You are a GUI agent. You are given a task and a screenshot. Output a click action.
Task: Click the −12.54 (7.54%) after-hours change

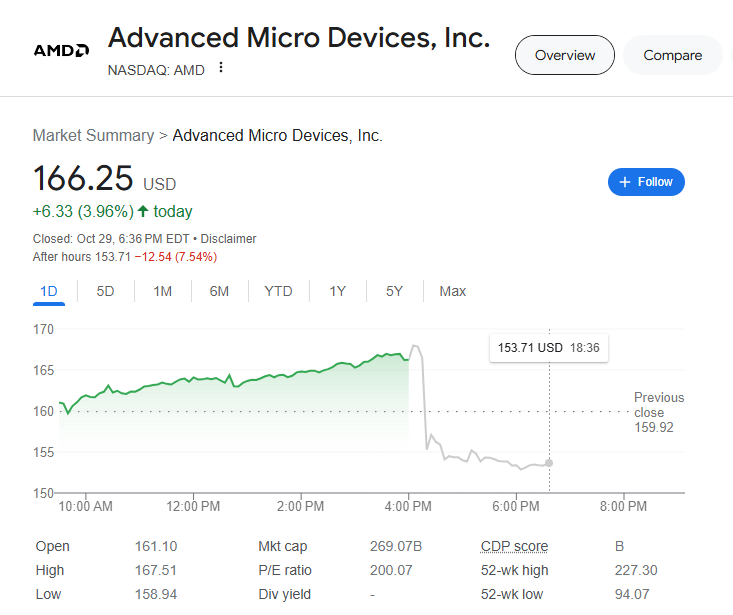(x=176, y=257)
